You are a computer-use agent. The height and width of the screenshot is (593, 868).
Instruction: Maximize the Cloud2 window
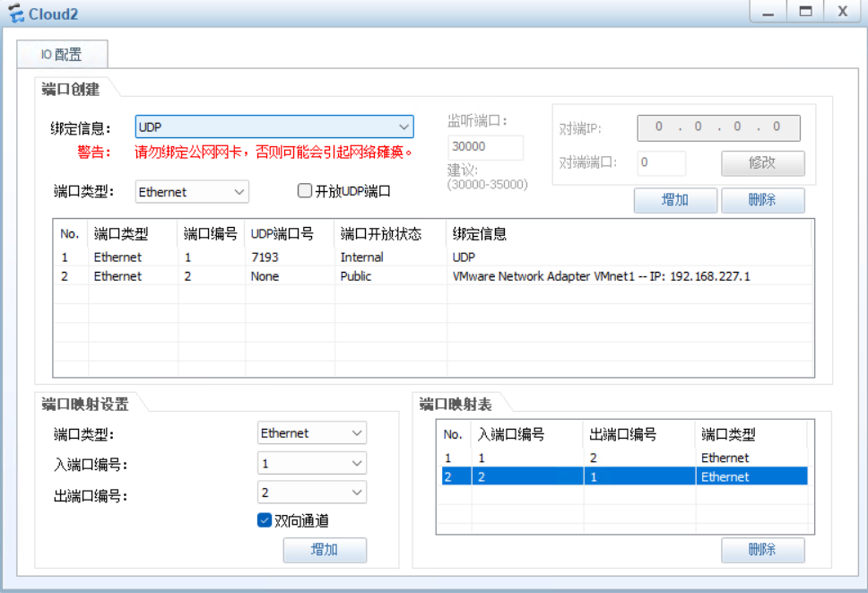[x=805, y=12]
